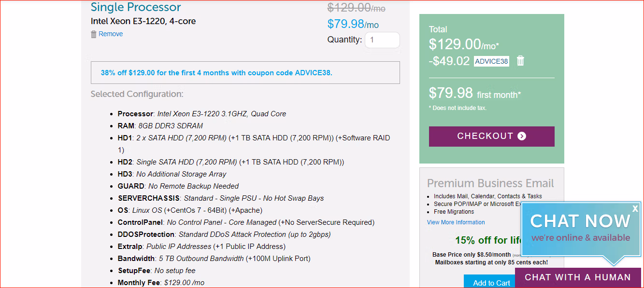Image resolution: width=644 pixels, height=288 pixels.
Task: Click the Total $129.00/mo amount
Action: [x=463, y=44]
